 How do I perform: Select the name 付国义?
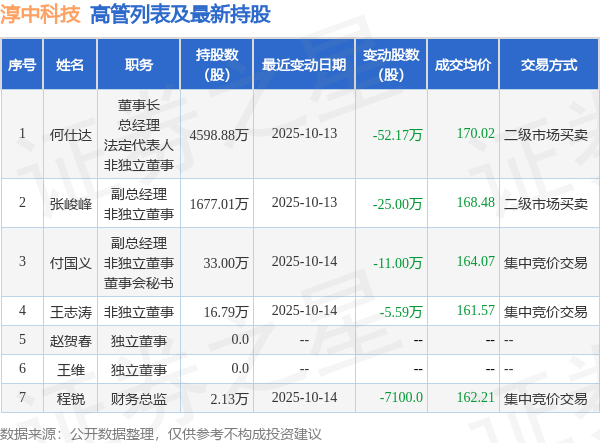71,263
